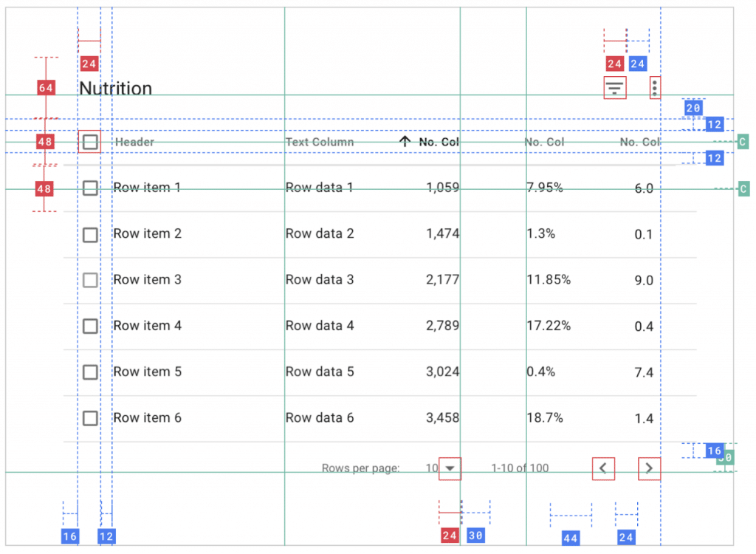
Task: Select the Row item 2 label
Action: [147, 233]
